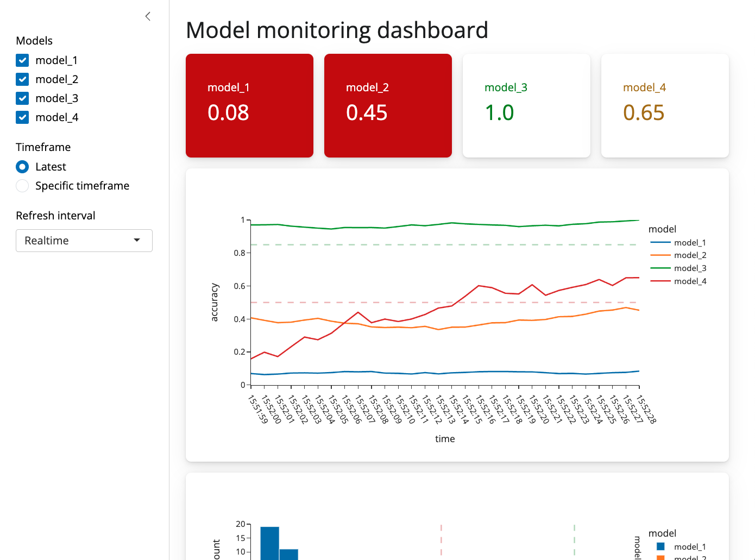
Task: Select the Latest timeframe radio button
Action: [22, 167]
